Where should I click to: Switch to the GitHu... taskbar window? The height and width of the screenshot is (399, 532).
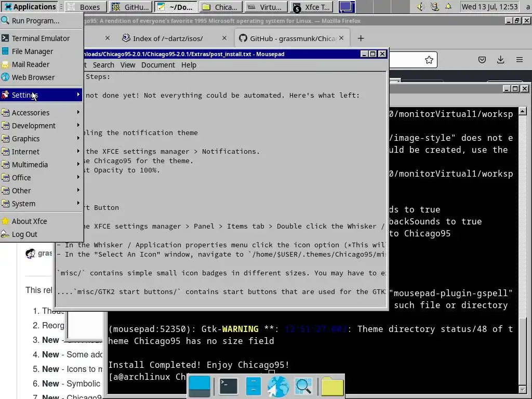(131, 7)
